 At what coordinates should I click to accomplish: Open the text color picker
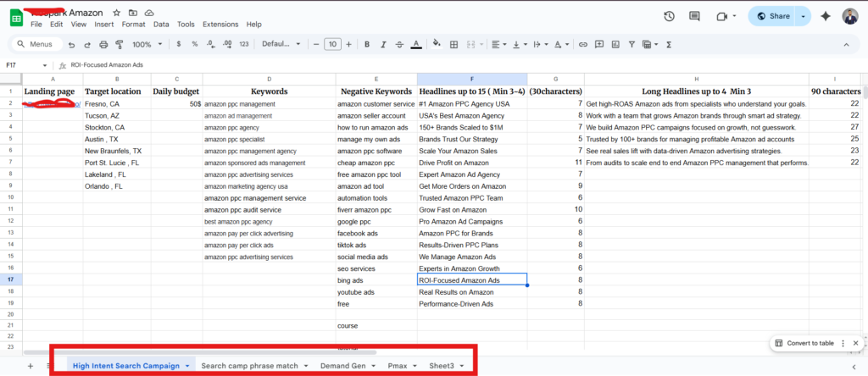(x=415, y=44)
